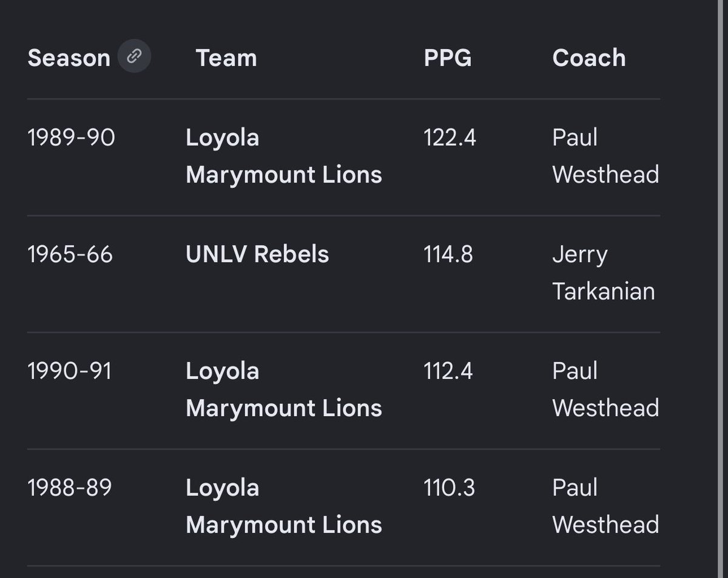The width and height of the screenshot is (728, 578).
Task: Select the 1965-66 season cell
Action: (70, 254)
